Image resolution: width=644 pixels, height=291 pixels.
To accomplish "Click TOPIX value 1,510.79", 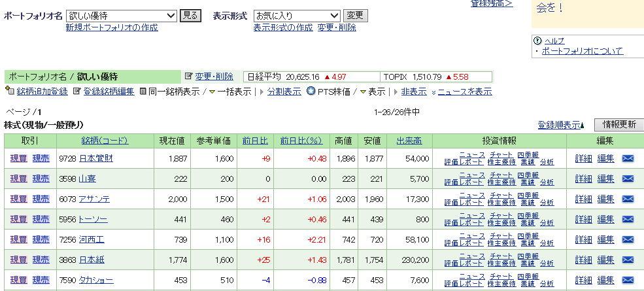I will (427, 77).
